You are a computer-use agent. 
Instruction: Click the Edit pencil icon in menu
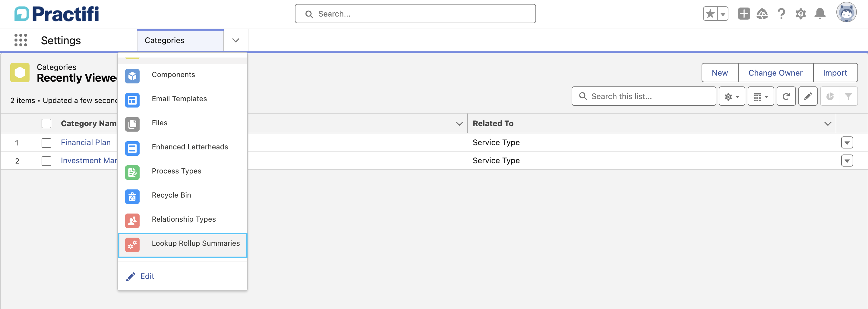[131, 276]
